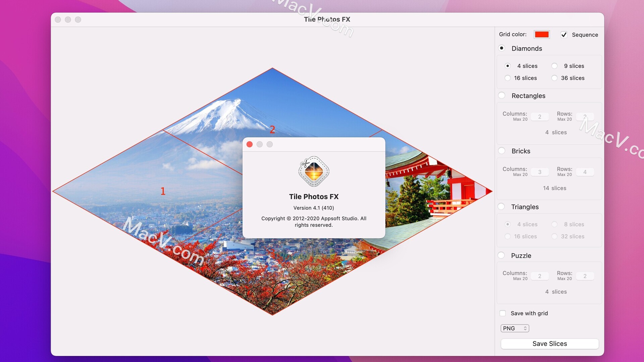The height and width of the screenshot is (362, 644).
Task: Select the Bricks radio button
Action: pyautogui.click(x=502, y=151)
